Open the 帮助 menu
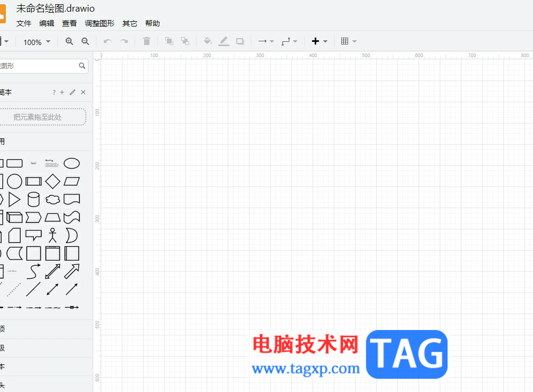533x392 pixels. click(152, 23)
